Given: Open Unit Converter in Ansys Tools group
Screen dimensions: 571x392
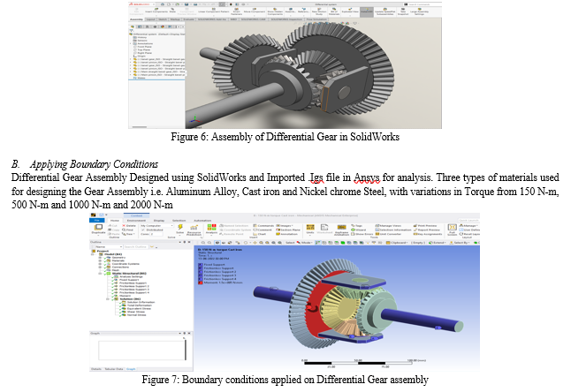Looking at the screenshot, I should coord(388,234).
